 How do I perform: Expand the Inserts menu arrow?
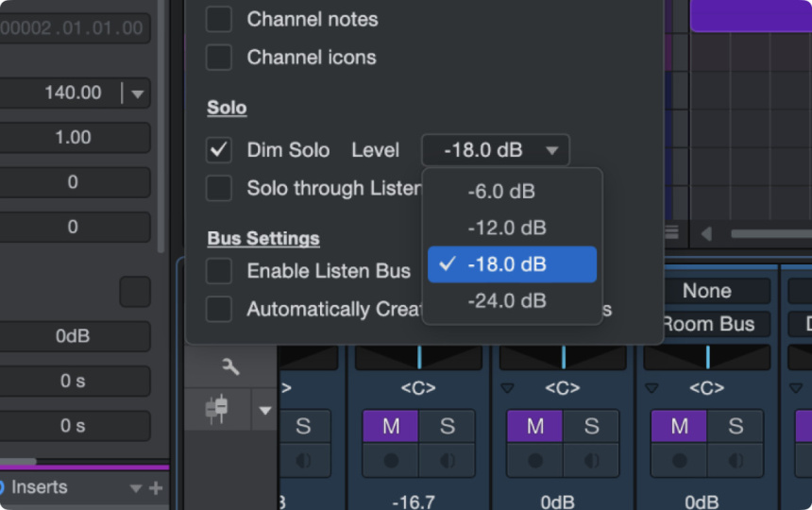click(x=136, y=488)
